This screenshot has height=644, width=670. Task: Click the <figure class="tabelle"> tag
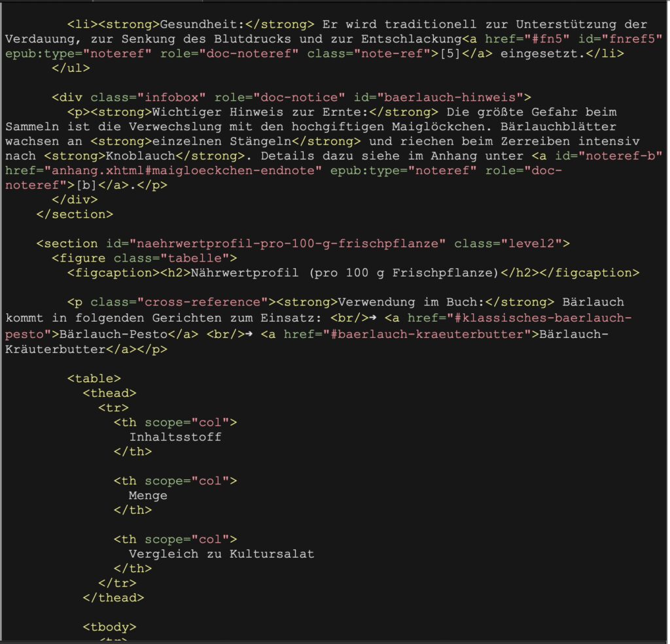(144, 258)
